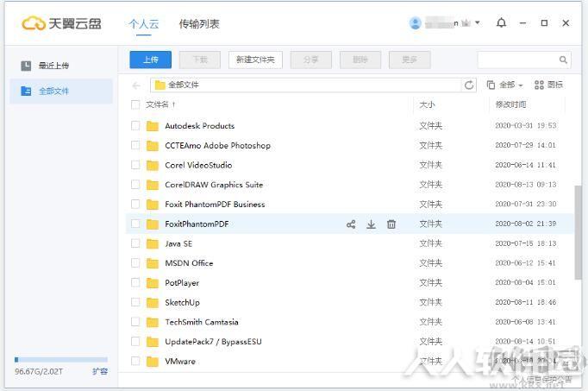Click the notification bell icon
The height and width of the screenshot is (391, 588).
(x=502, y=23)
